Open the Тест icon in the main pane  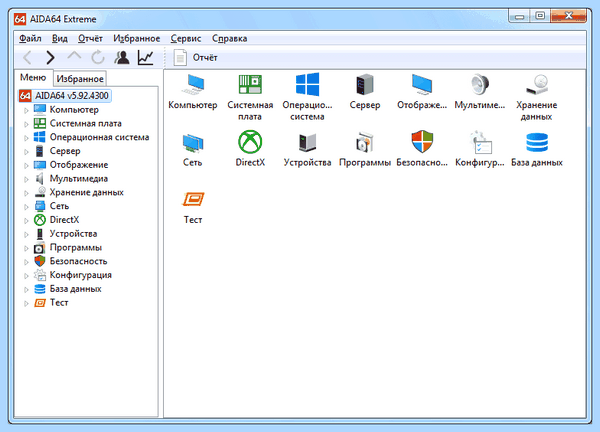[194, 199]
